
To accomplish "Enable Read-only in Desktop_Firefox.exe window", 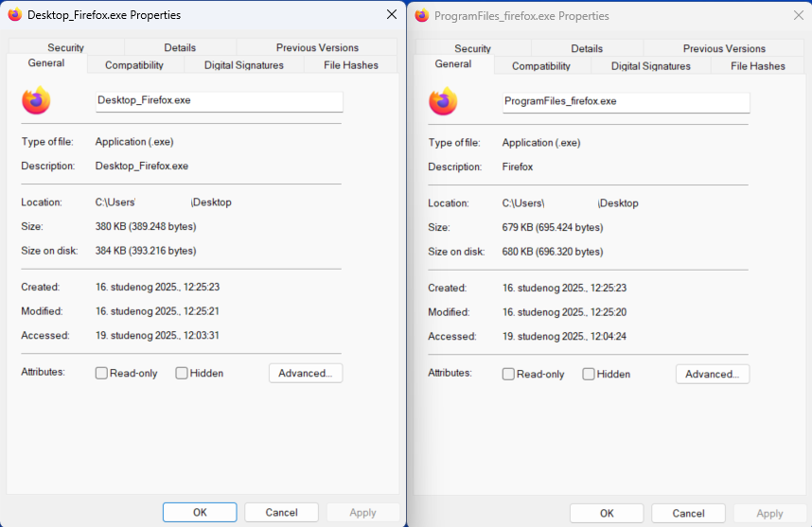I will (101, 373).
